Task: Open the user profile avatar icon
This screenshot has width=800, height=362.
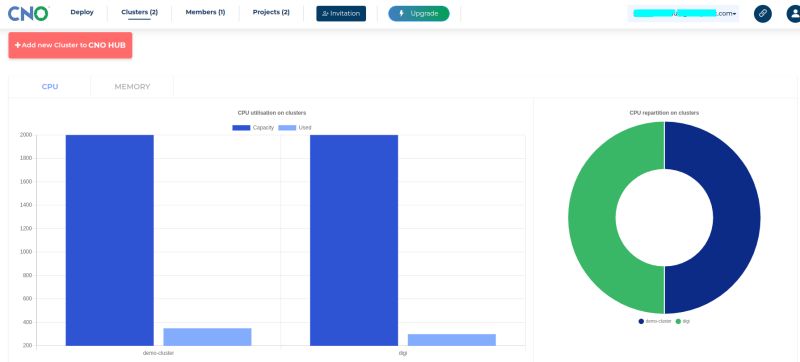Action: [794, 14]
